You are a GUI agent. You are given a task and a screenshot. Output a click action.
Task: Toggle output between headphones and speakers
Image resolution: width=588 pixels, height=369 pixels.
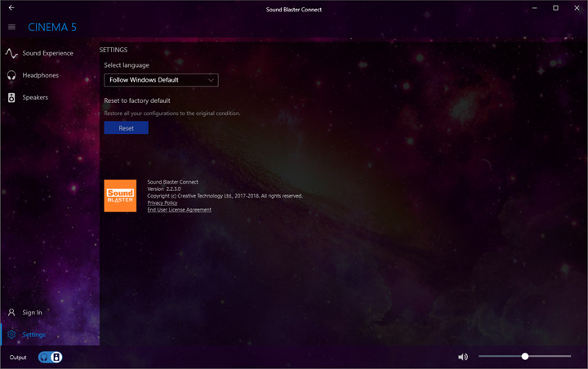tap(51, 358)
